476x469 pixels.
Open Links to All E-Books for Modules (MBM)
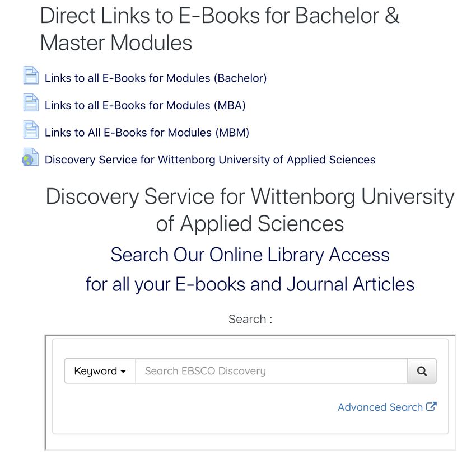(x=147, y=133)
